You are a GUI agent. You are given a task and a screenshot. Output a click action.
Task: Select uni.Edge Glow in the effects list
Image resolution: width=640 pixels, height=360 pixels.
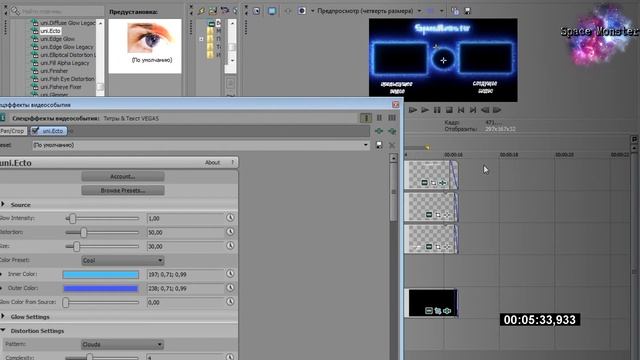[57, 39]
